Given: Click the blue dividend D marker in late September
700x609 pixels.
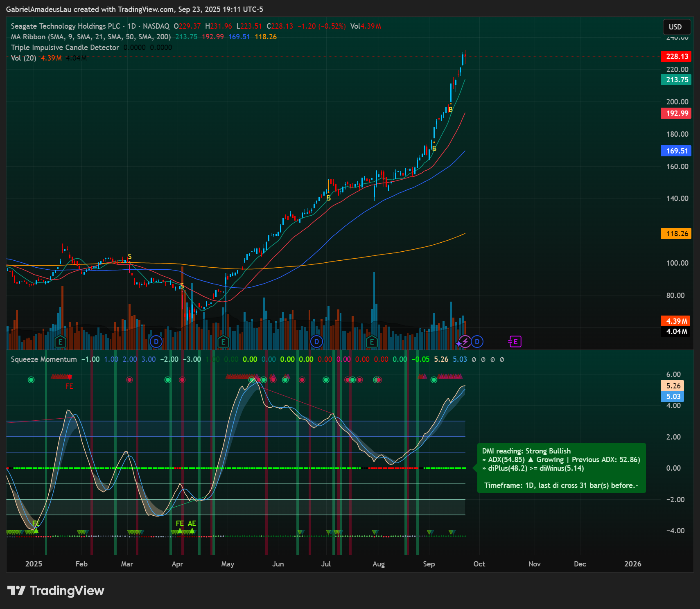Looking at the screenshot, I should pos(477,342).
